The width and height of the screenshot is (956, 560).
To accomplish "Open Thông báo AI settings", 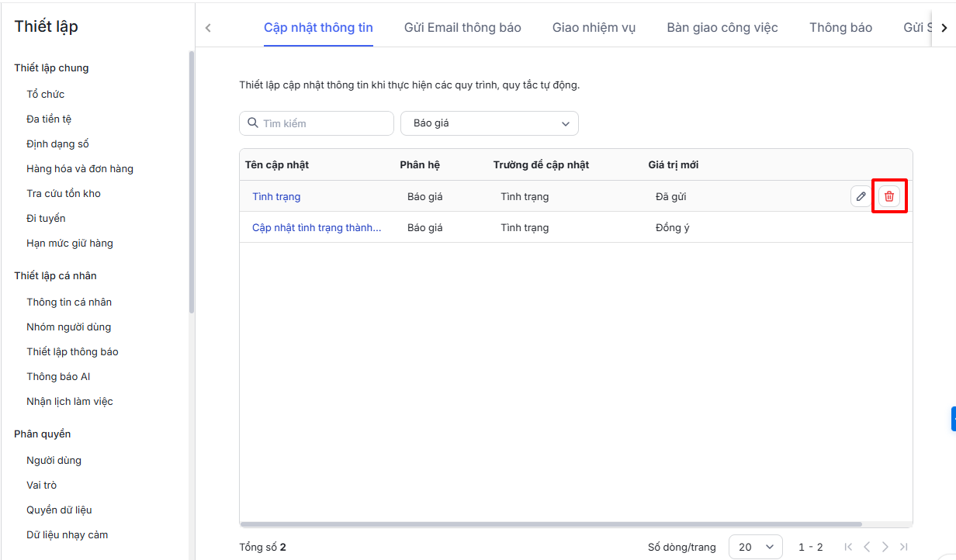I will 58,377.
